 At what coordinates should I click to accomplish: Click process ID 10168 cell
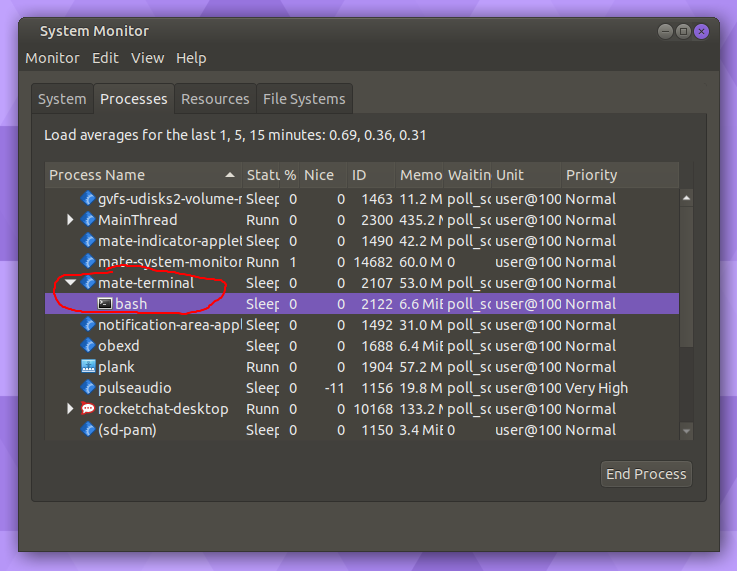pyautogui.click(x=373, y=409)
